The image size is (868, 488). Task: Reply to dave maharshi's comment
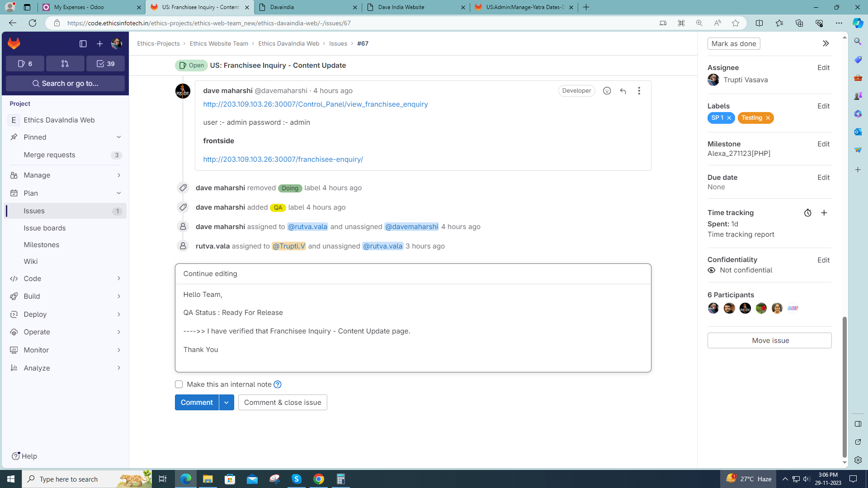point(623,91)
